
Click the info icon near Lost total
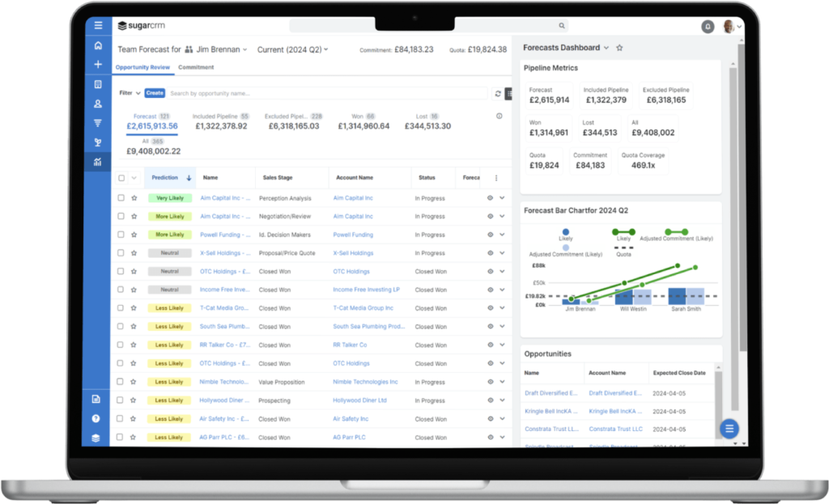click(499, 116)
